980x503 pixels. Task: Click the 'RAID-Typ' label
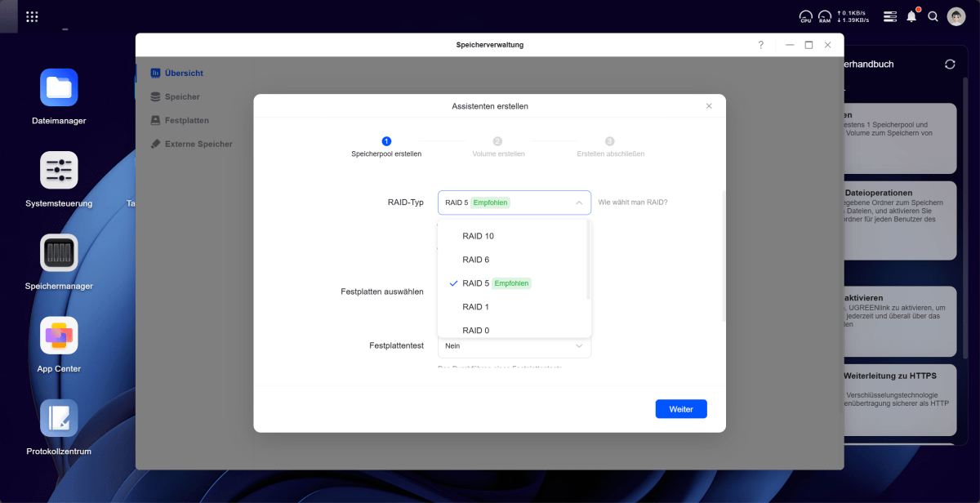click(405, 203)
